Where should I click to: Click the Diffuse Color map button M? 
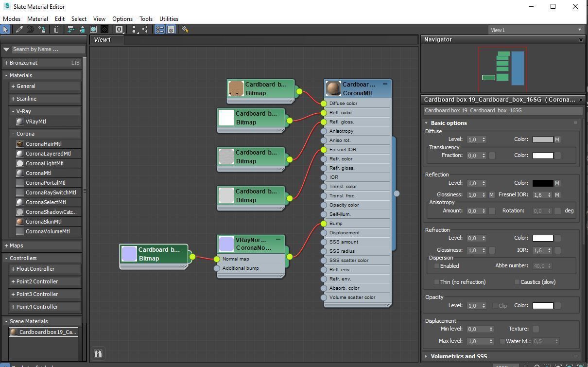click(x=557, y=140)
